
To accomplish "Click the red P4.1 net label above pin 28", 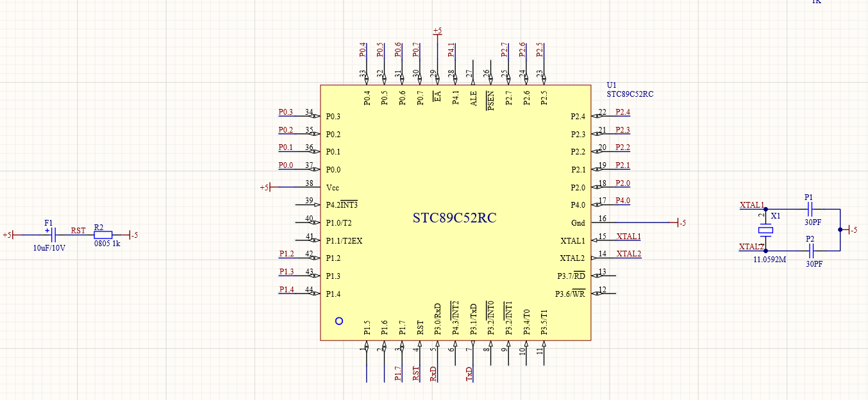I will (451, 50).
